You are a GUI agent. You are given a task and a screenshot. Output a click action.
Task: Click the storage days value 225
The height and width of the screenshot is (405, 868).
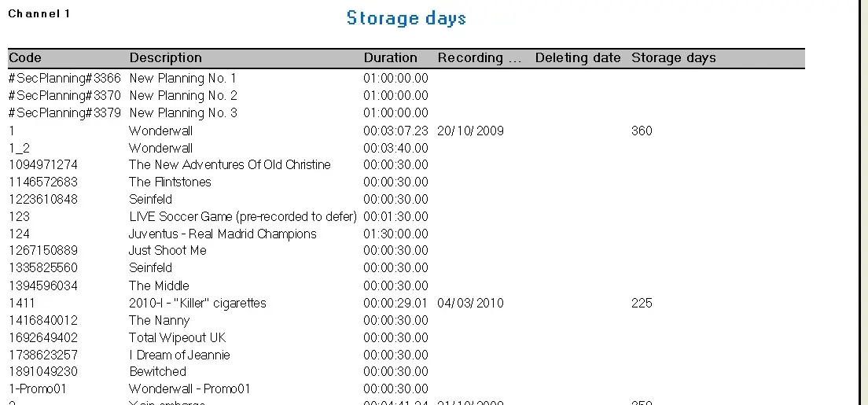tap(642, 304)
